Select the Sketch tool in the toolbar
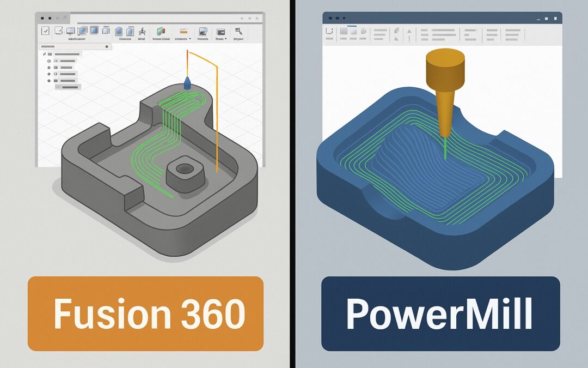Viewport: 588px width, 368px height. (x=58, y=32)
